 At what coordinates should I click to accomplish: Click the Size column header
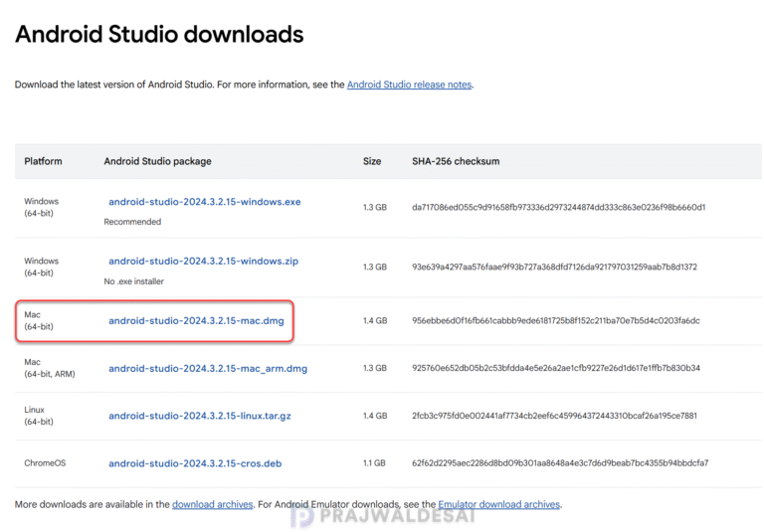[x=372, y=161]
